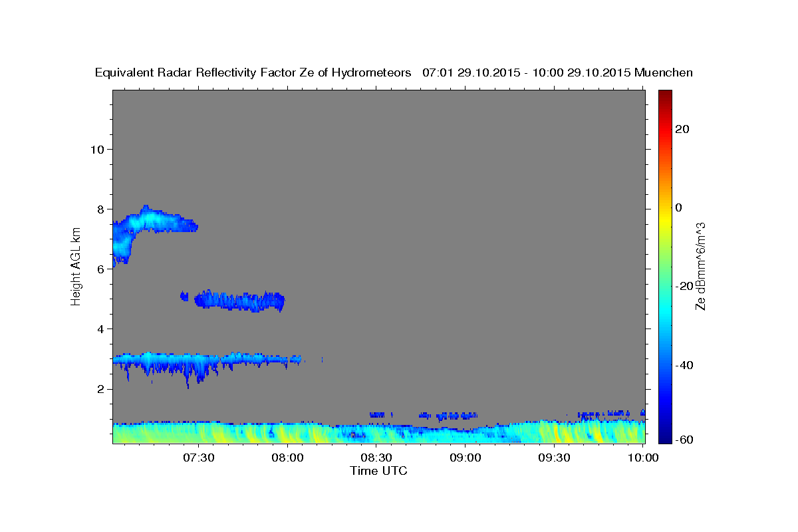798x532 pixels.
Task: Click the height tick label '2'
Action: point(101,388)
